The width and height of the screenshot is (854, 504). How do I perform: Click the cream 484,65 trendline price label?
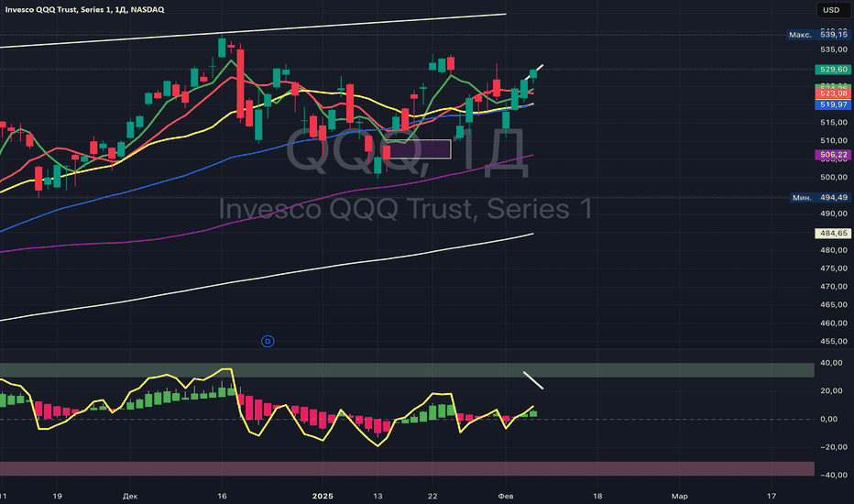click(x=831, y=234)
